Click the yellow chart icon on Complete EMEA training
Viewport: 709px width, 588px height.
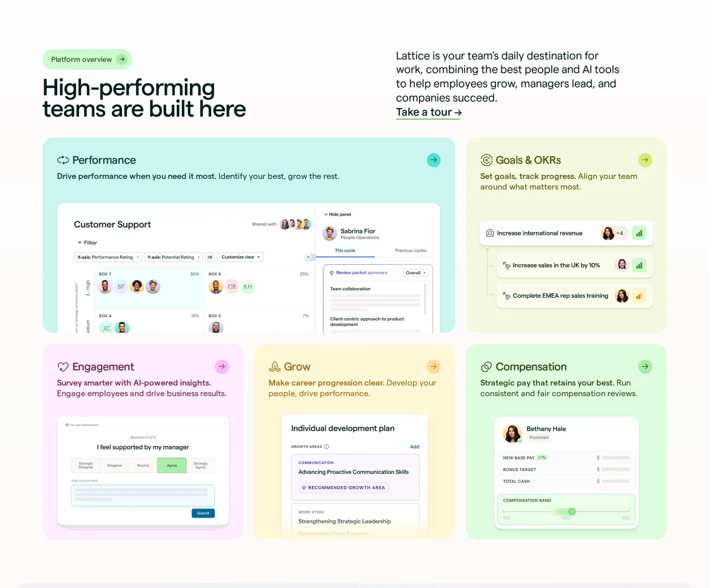coord(639,296)
